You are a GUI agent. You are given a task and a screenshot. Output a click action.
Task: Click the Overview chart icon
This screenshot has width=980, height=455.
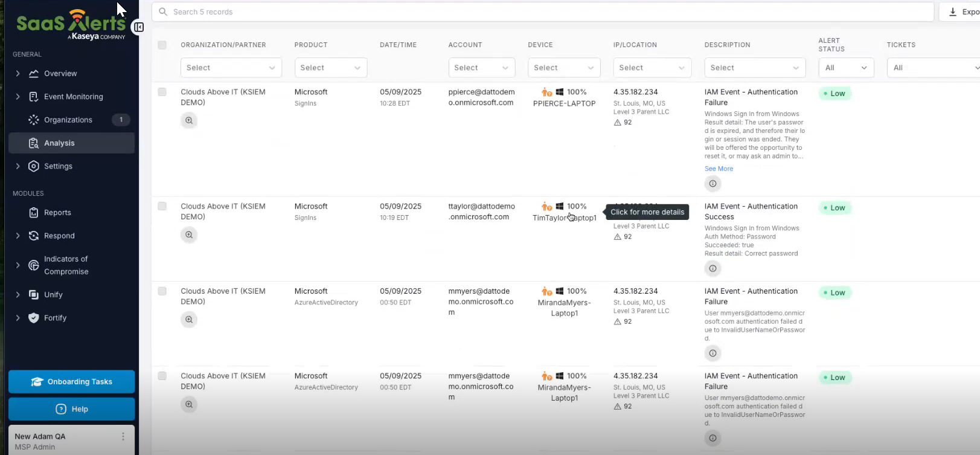34,73
